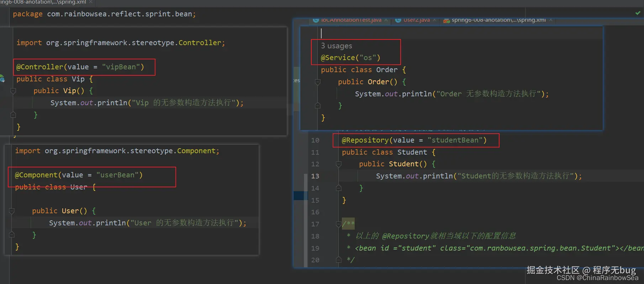The height and width of the screenshot is (284, 644).
Task: Click fold end marker below Order println line
Action: [318, 106]
